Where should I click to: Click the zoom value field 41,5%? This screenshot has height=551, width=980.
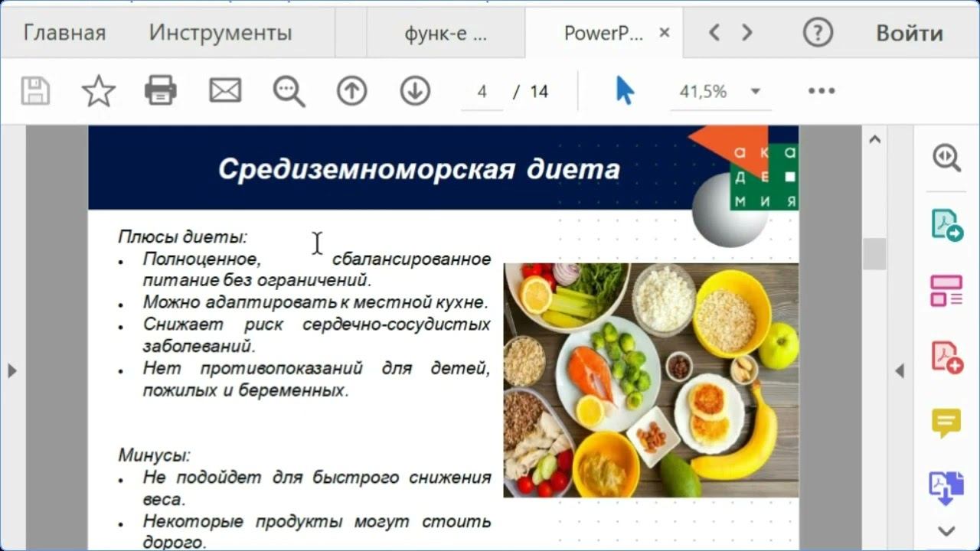click(703, 92)
